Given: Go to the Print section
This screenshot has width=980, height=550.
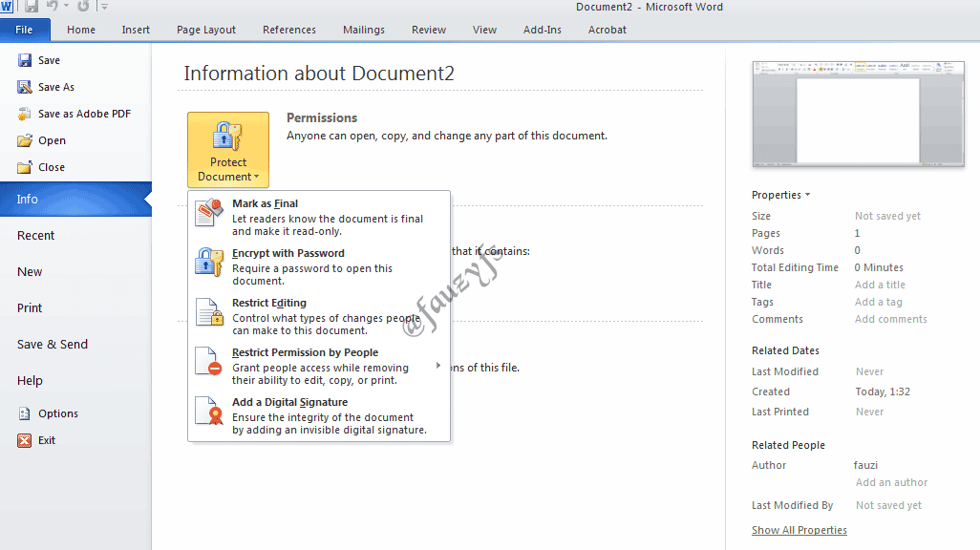Looking at the screenshot, I should tap(30, 307).
